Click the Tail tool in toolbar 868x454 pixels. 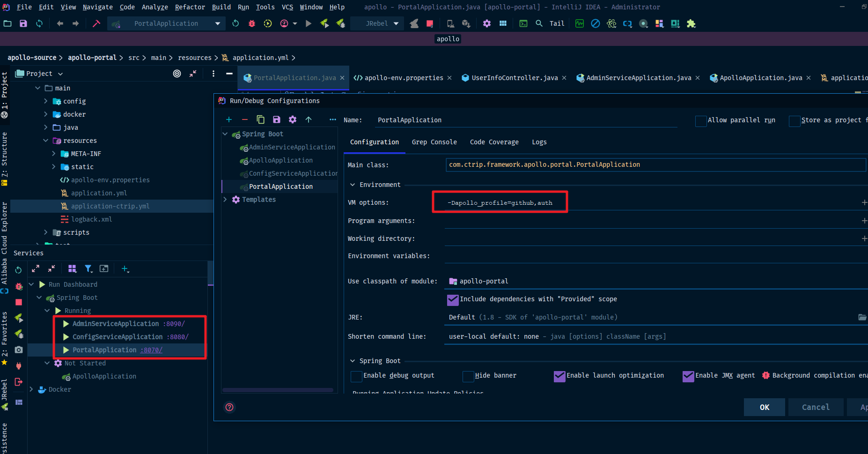[556, 23]
